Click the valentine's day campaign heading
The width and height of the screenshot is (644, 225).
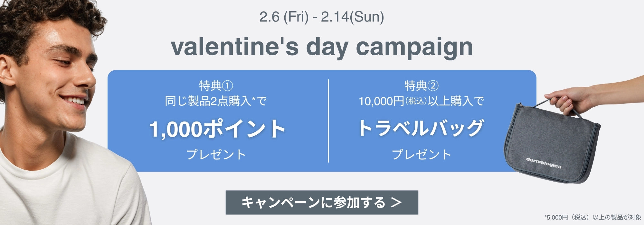click(321, 47)
